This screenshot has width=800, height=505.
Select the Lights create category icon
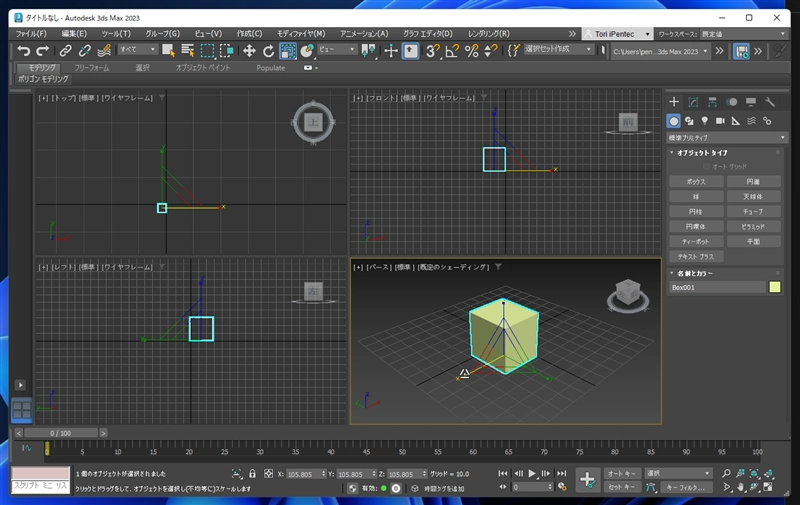coord(705,121)
